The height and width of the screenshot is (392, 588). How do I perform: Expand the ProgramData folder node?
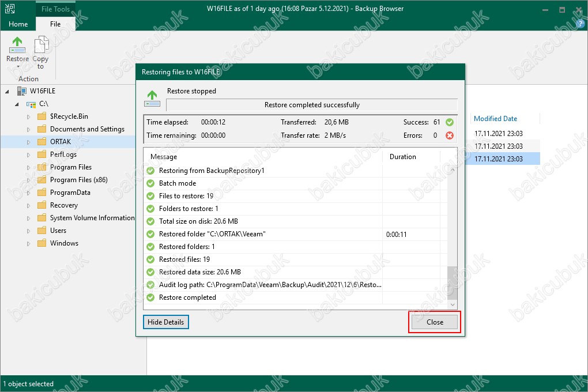click(x=28, y=193)
